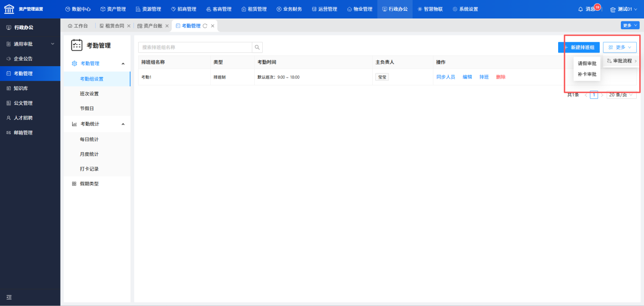Image resolution: width=644 pixels, height=306 pixels.
Task: Open the blue 更多 tabs dropdown
Action: pos(630,25)
